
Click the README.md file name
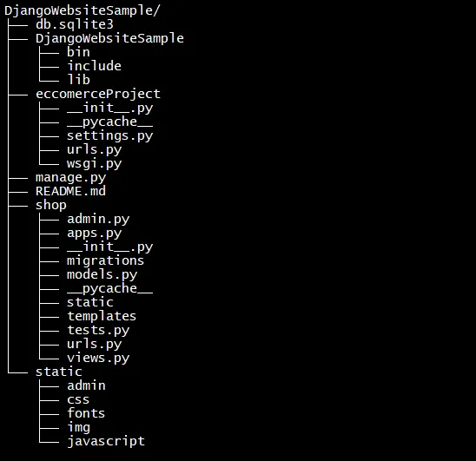70,191
